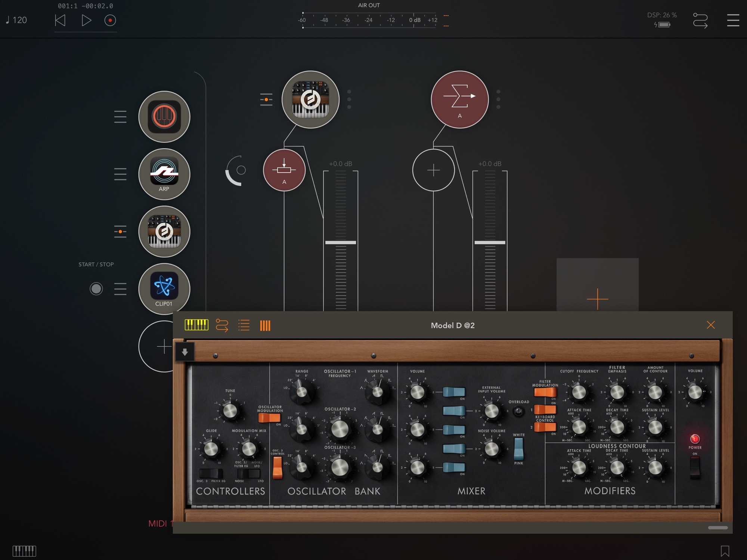Click the External Input Volume knob

(492, 411)
